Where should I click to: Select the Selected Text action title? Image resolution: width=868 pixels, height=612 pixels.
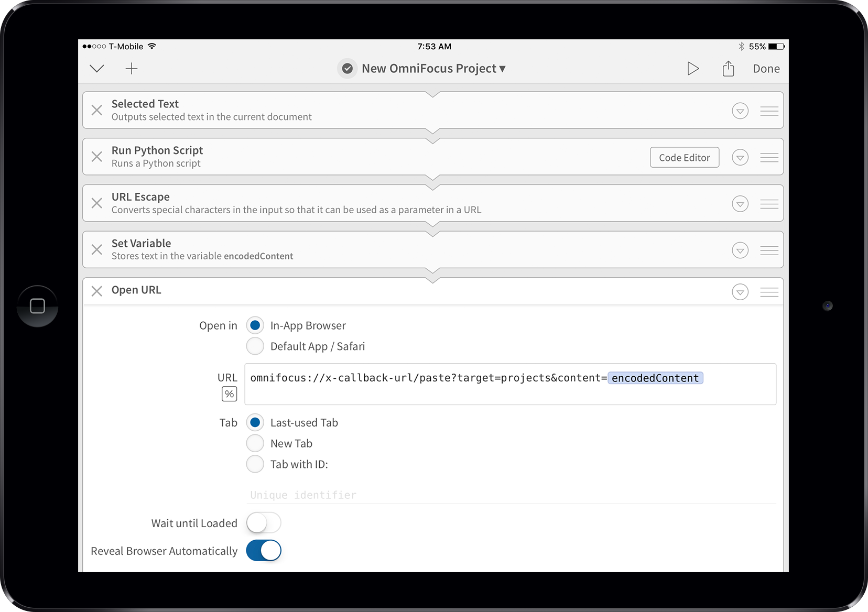[145, 104]
